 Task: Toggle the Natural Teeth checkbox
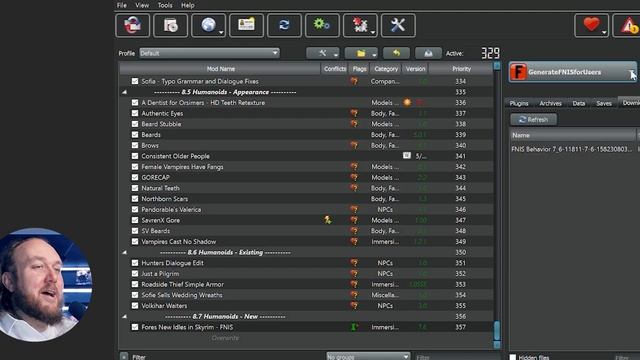pyautogui.click(x=135, y=188)
